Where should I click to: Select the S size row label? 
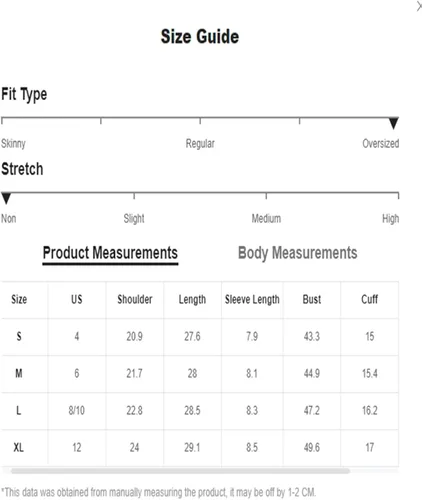(x=19, y=336)
